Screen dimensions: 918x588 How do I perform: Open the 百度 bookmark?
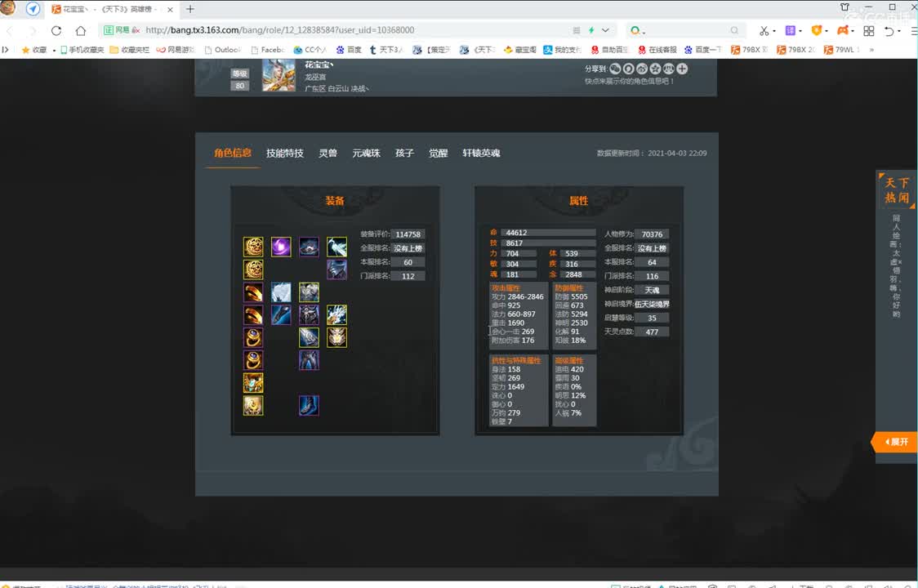point(350,50)
